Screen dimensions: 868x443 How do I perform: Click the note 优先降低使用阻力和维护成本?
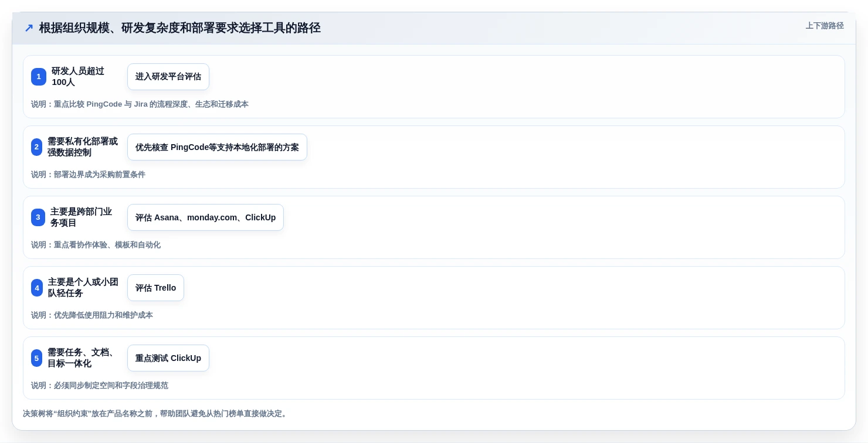(92, 315)
